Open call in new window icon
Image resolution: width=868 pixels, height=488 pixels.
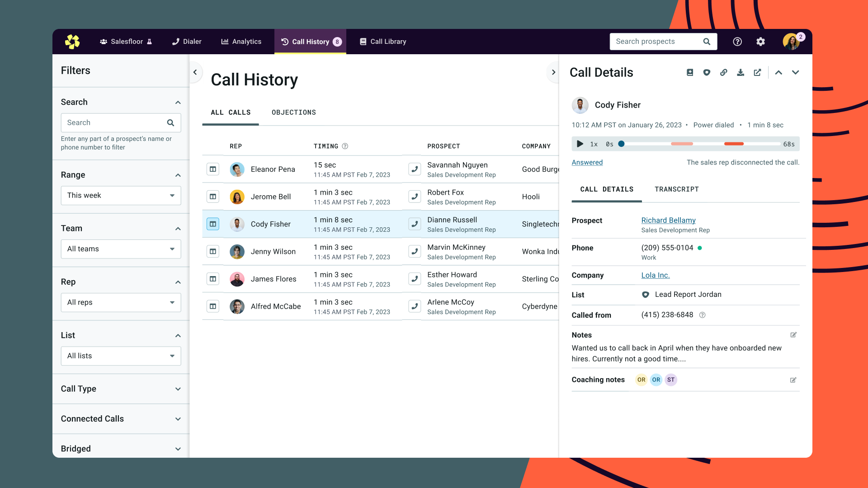[757, 72]
